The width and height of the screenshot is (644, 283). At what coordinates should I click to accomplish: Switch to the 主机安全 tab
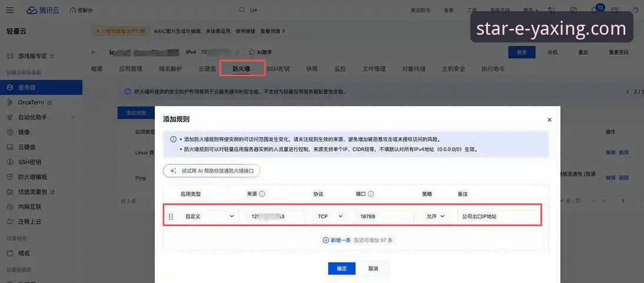[453, 69]
